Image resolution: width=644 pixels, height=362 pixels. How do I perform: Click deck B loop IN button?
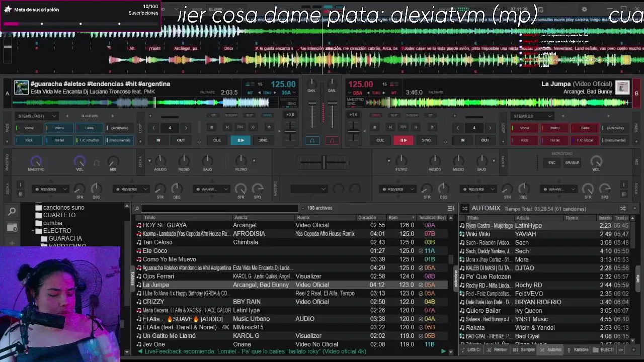(x=462, y=140)
